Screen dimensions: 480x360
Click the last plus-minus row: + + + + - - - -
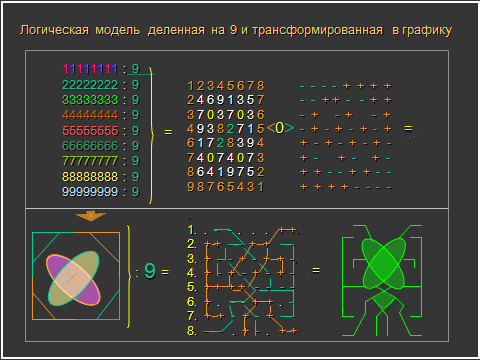tap(346, 187)
